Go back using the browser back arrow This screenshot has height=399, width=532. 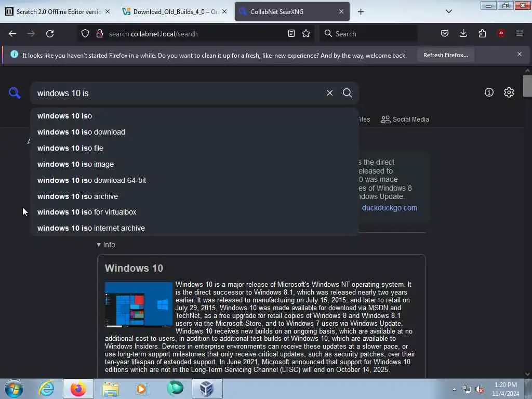click(x=12, y=34)
